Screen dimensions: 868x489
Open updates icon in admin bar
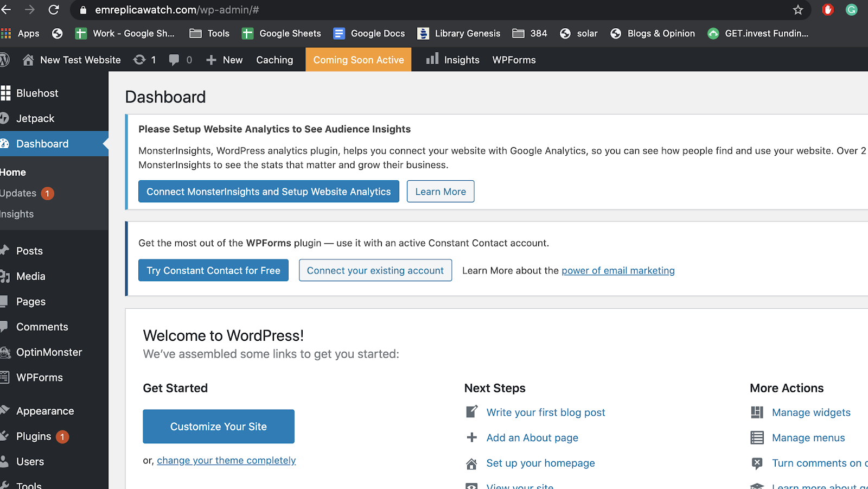tap(140, 60)
